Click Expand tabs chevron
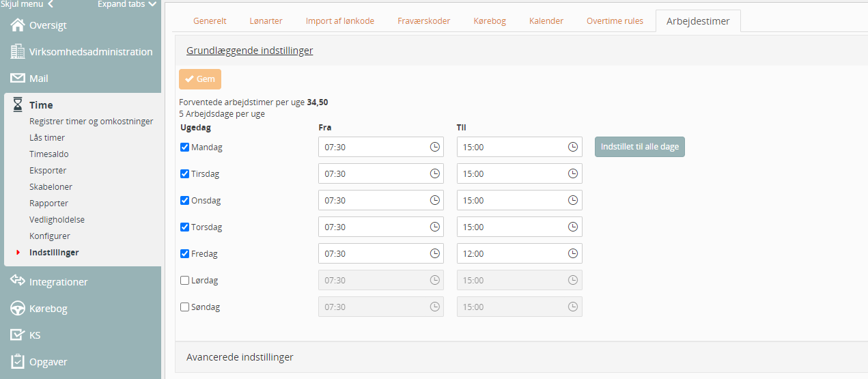This screenshot has height=379, width=868. click(152, 4)
